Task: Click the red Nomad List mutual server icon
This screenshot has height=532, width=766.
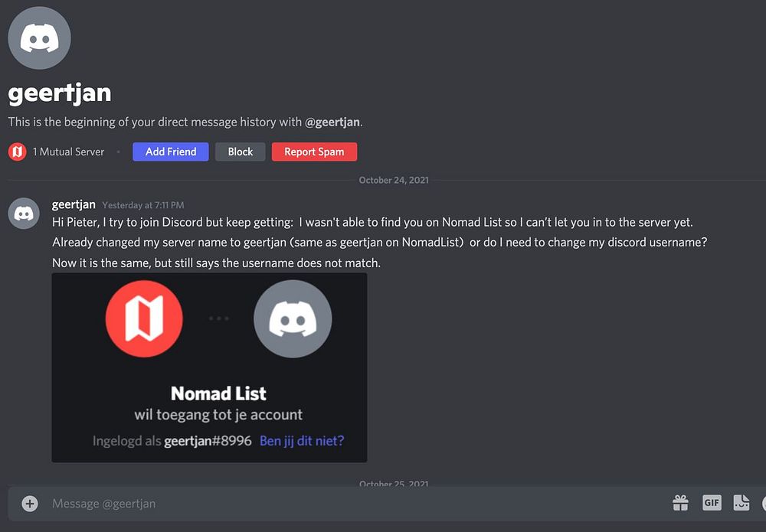Action: [x=17, y=152]
